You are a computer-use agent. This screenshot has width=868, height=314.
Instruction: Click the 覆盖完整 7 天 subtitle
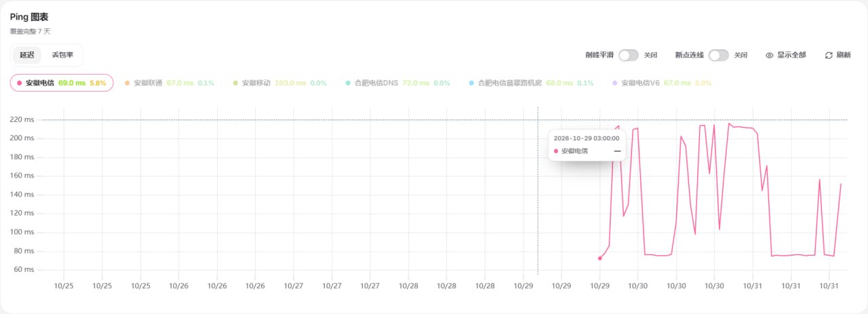point(30,31)
